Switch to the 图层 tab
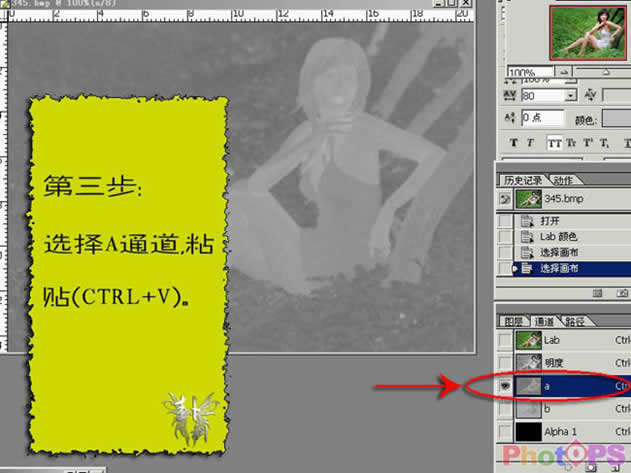The height and width of the screenshot is (473, 631). (x=513, y=321)
